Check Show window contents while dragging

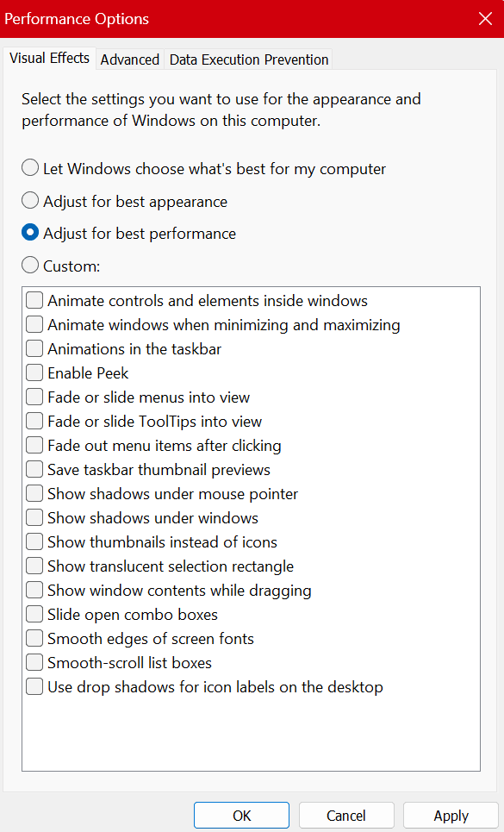coord(34,590)
